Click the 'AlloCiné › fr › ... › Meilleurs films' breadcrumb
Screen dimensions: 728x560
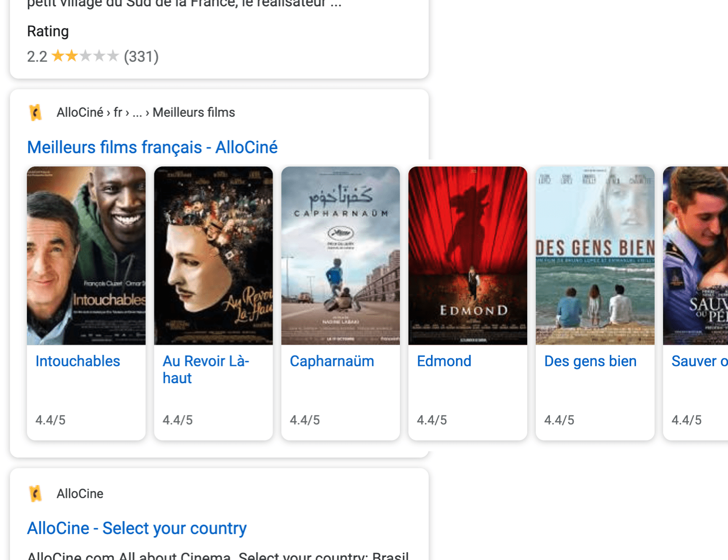[146, 113]
